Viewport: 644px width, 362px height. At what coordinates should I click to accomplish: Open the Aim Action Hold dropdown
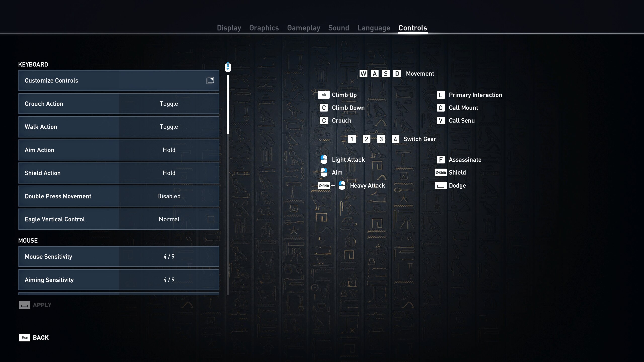coord(169,149)
